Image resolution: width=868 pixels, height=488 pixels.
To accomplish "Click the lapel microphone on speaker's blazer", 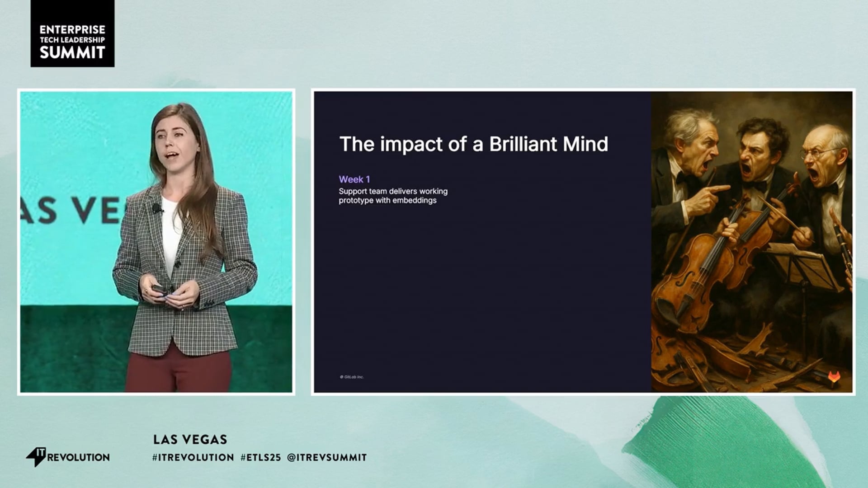I will (156, 208).
